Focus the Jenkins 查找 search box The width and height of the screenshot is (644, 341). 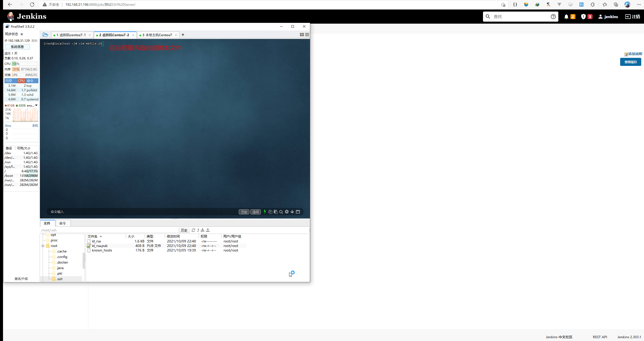(520, 17)
